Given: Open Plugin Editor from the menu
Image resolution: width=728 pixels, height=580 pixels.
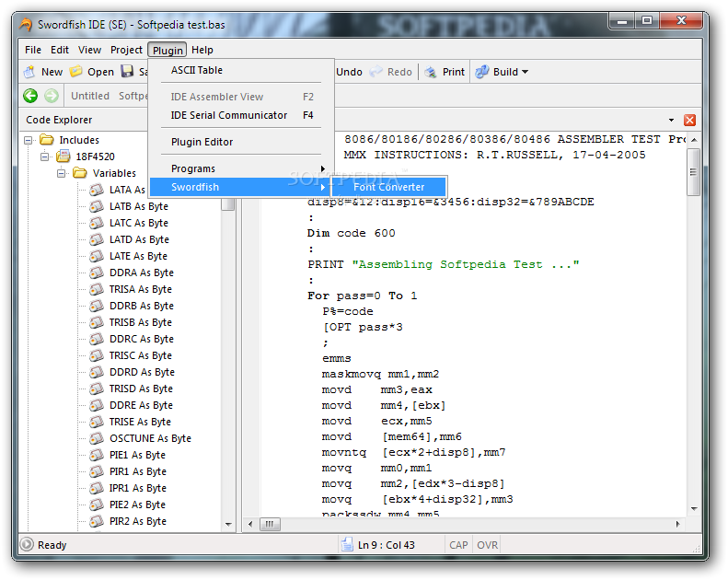Looking at the screenshot, I should [x=241, y=142].
